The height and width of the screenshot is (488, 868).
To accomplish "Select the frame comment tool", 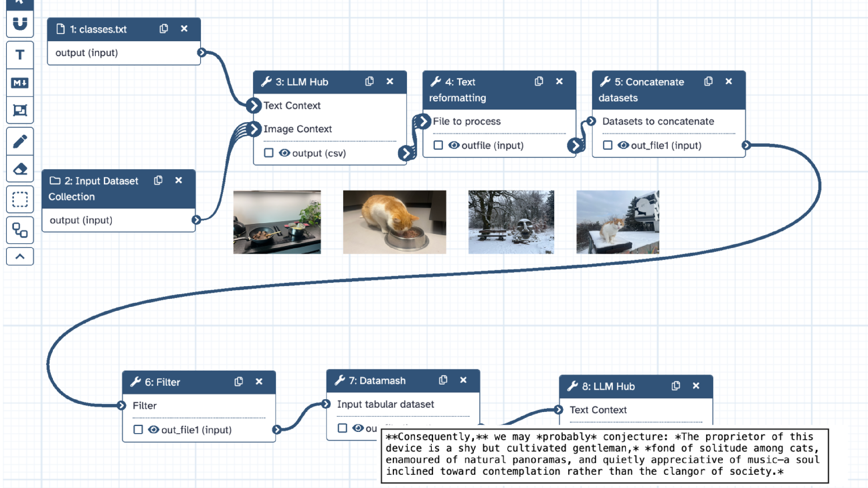I will pos(20,110).
